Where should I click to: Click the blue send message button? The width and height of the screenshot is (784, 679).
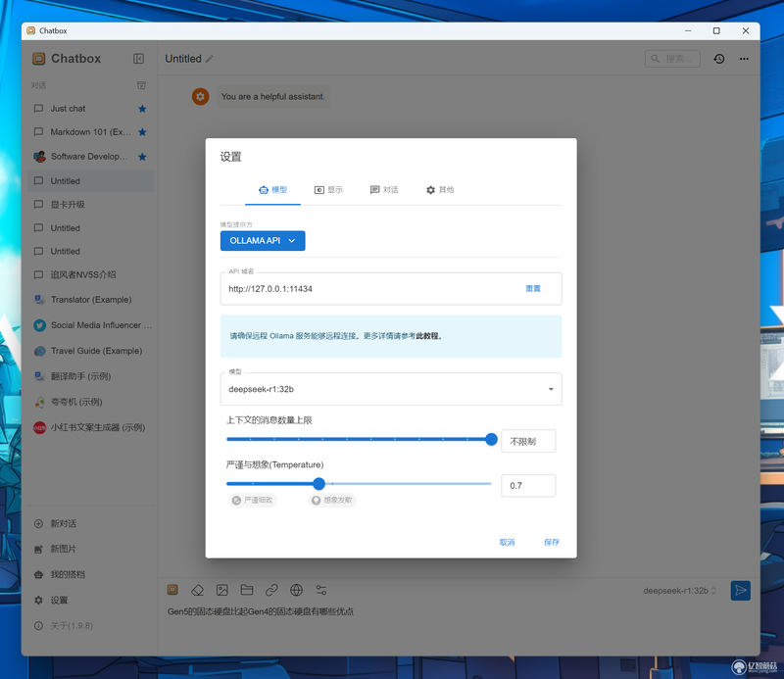pyautogui.click(x=741, y=591)
